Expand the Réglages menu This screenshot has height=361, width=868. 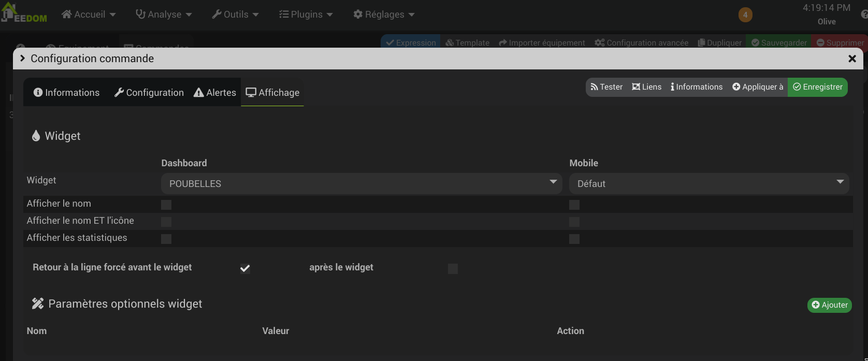coord(384,15)
